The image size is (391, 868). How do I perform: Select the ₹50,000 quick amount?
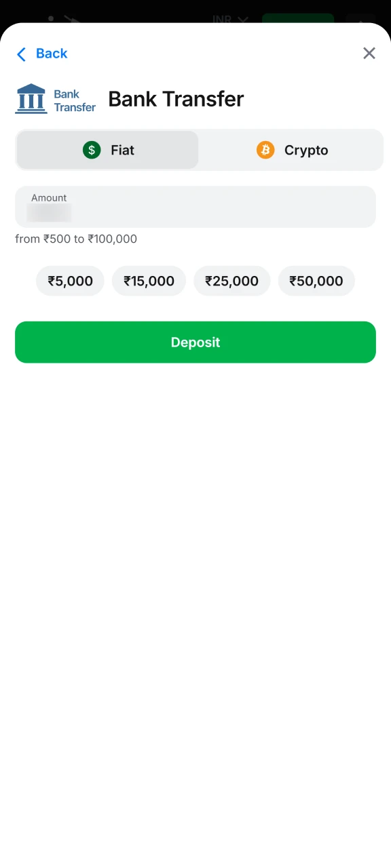tap(316, 280)
